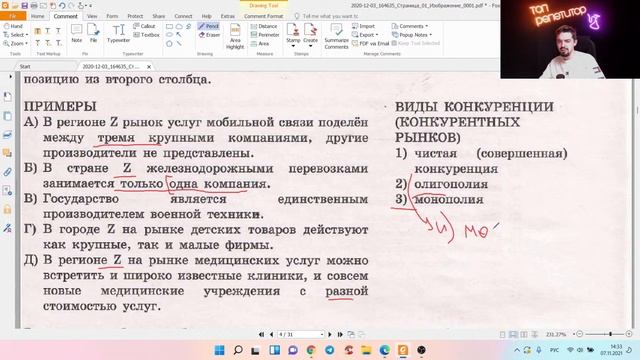640x360 pixels.
Task: Select the Area Highlight tool
Action: pos(235,36)
